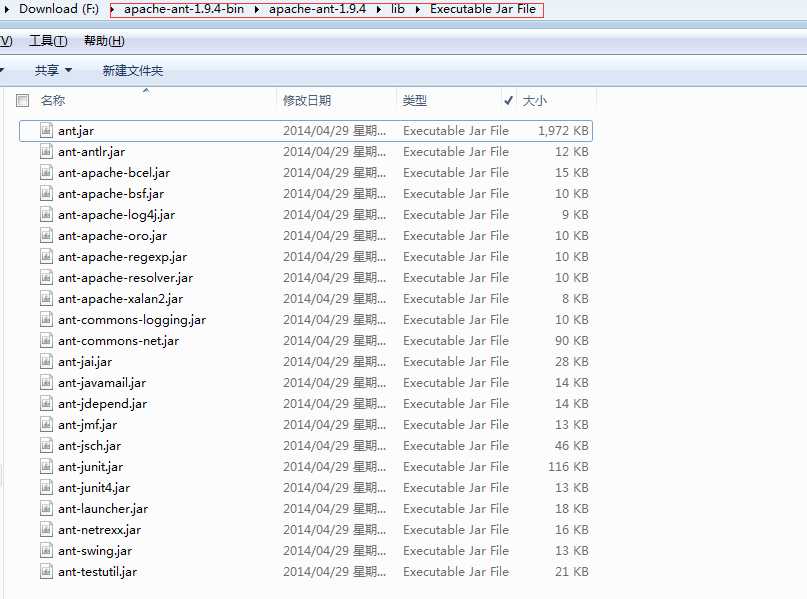Select the ant-apache-bcel.jar file name
807x599 pixels.
[x=114, y=172]
